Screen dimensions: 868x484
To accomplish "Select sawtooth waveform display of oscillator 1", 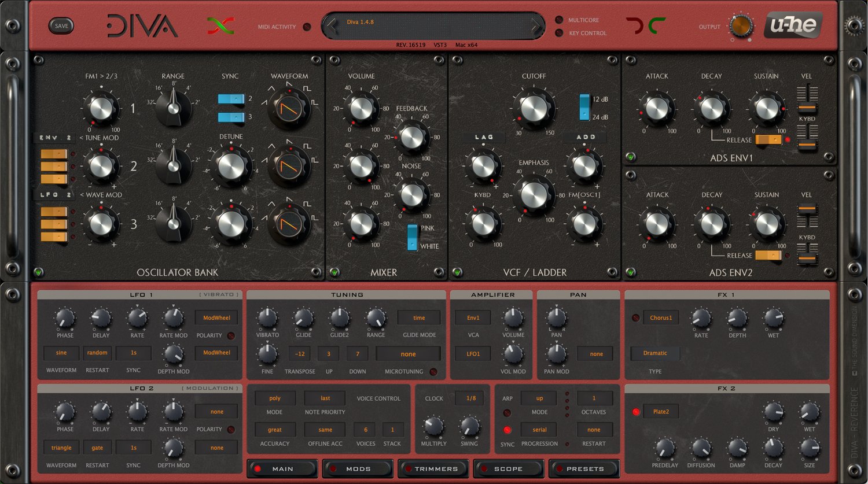I will (x=289, y=108).
